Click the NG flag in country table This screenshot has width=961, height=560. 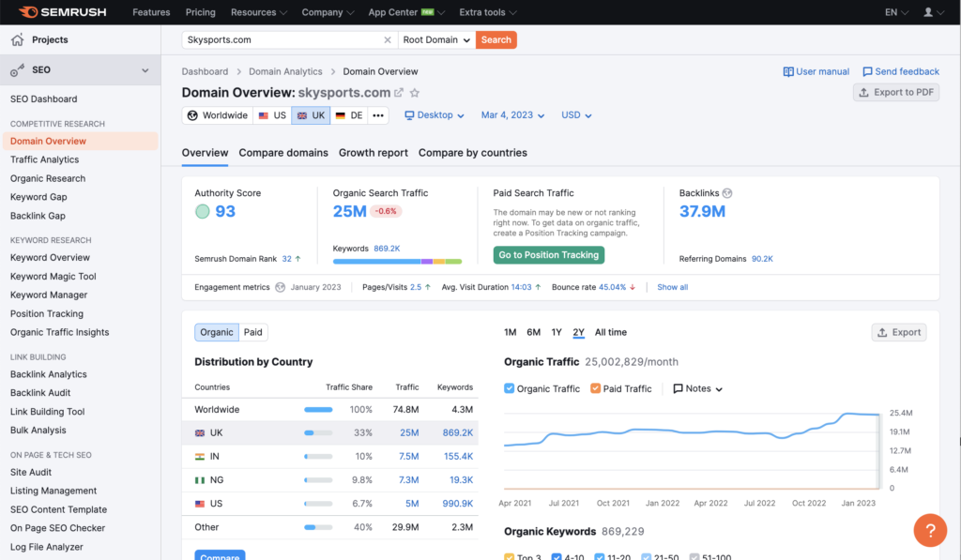(200, 479)
